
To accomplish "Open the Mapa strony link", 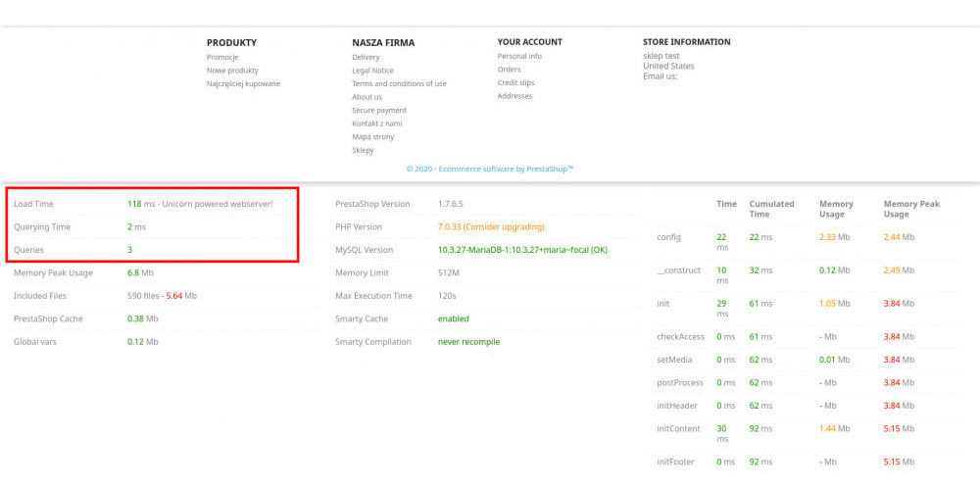I will [373, 137].
